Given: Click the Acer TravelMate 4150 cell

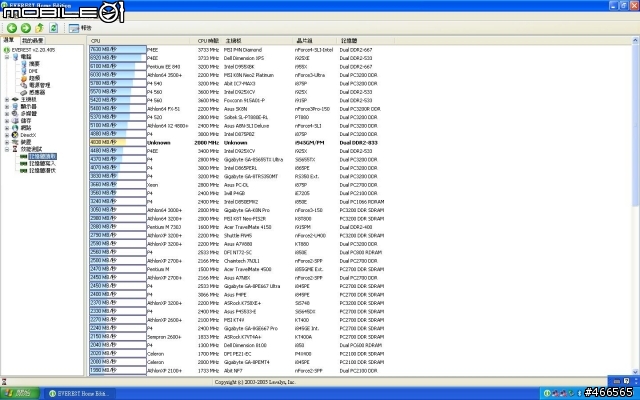Looking at the screenshot, I should [247, 227].
